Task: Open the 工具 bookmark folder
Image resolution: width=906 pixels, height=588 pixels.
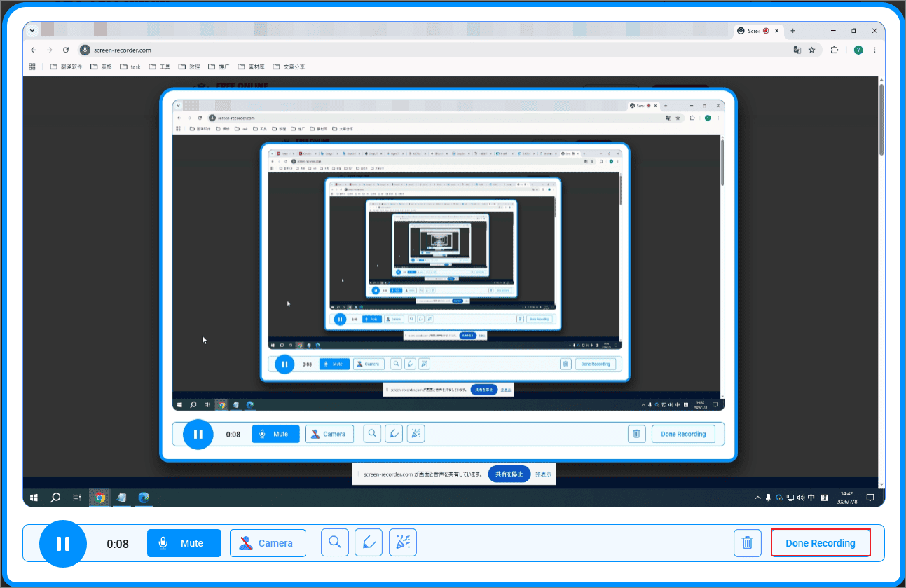Action: [x=160, y=67]
